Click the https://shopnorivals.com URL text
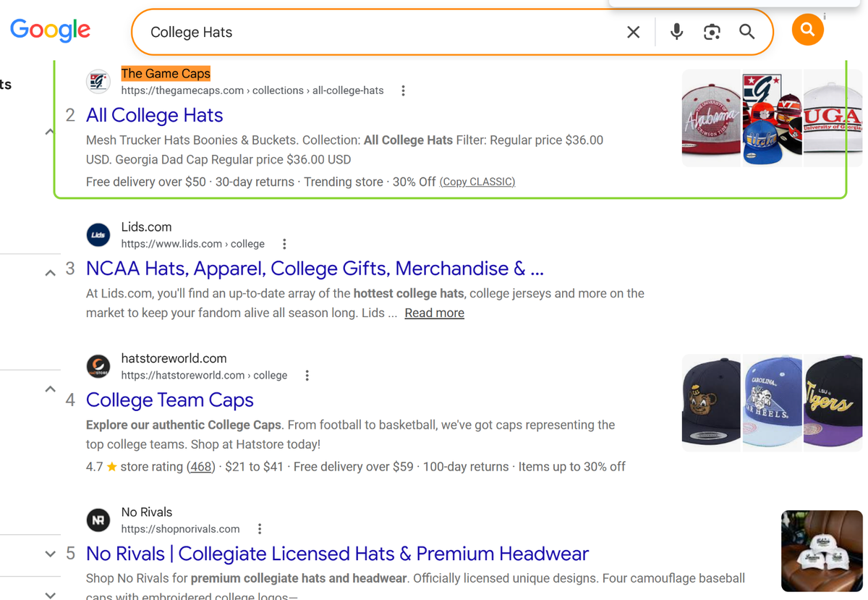Screen dimensions: 868x600 click(x=180, y=529)
